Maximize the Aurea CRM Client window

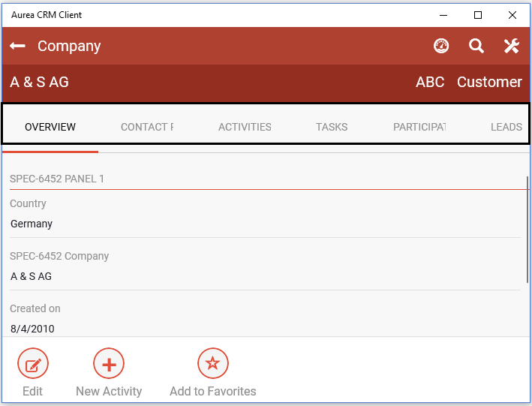(478, 14)
